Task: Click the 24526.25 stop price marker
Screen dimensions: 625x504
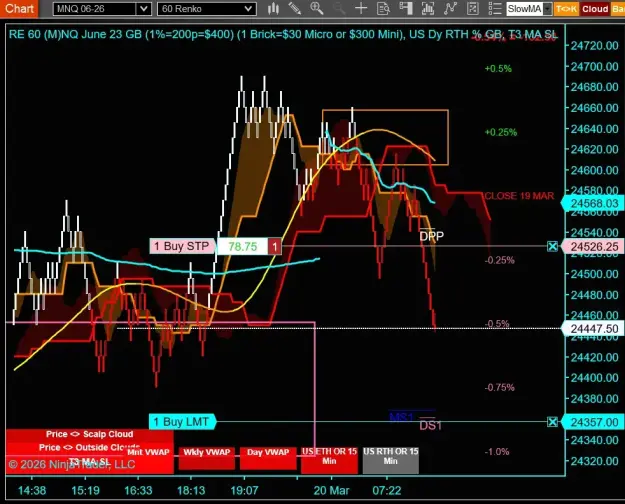Action: pyautogui.click(x=592, y=247)
